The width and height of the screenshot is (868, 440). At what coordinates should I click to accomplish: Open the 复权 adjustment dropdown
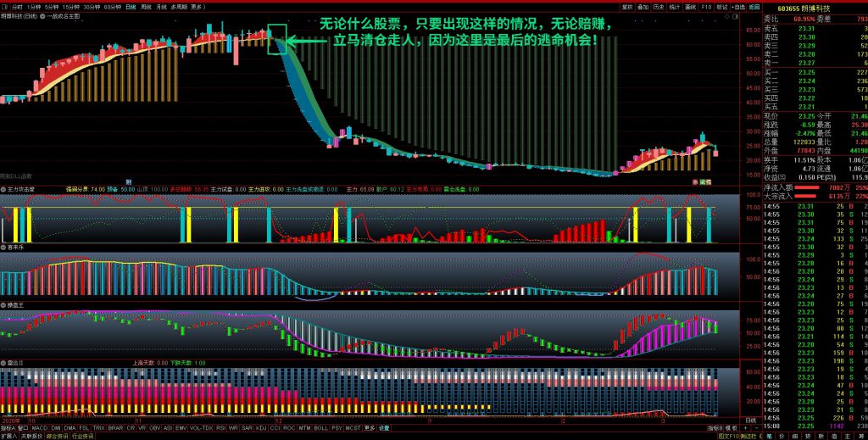[626, 6]
